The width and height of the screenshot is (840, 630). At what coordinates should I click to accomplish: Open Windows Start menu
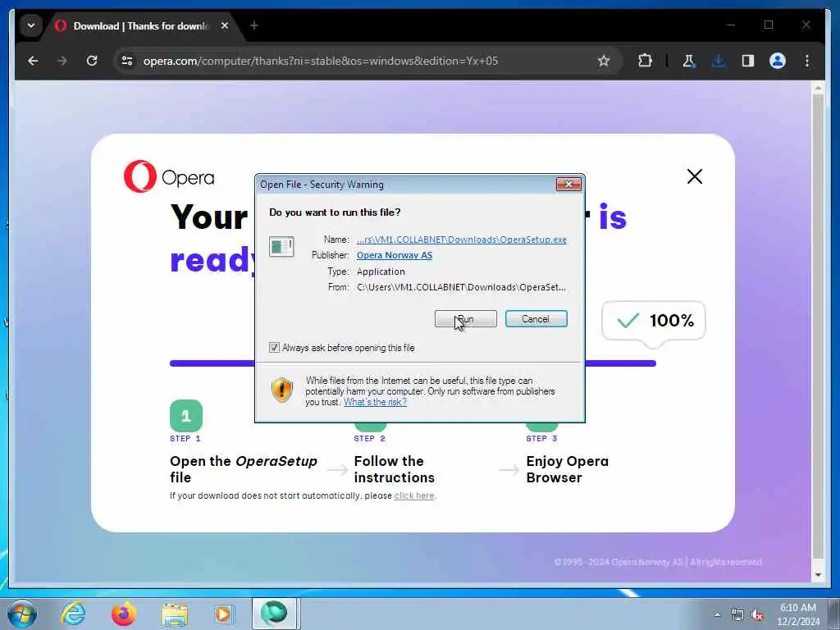coord(22,614)
